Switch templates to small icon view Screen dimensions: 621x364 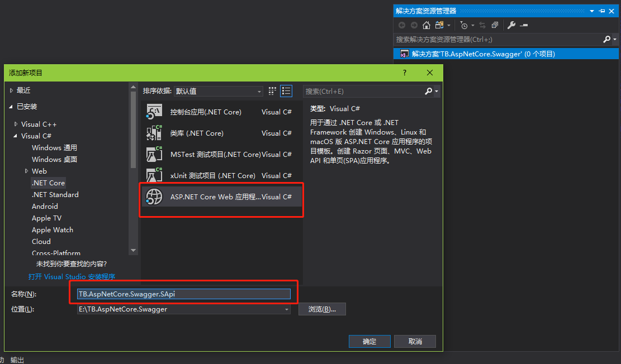click(x=272, y=90)
